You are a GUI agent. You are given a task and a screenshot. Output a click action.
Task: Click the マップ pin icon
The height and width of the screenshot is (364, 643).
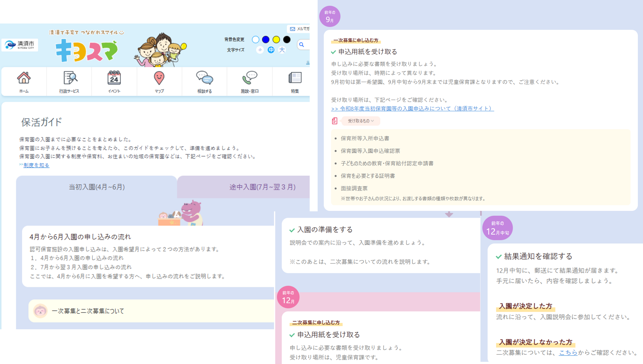click(x=159, y=78)
